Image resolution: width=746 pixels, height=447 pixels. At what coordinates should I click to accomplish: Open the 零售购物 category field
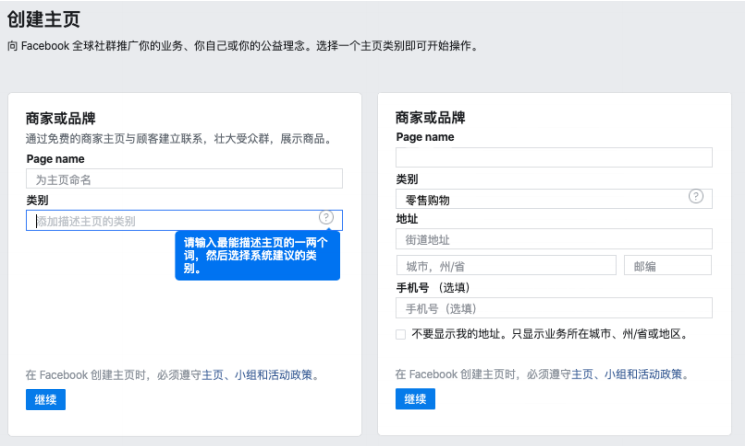(x=554, y=199)
